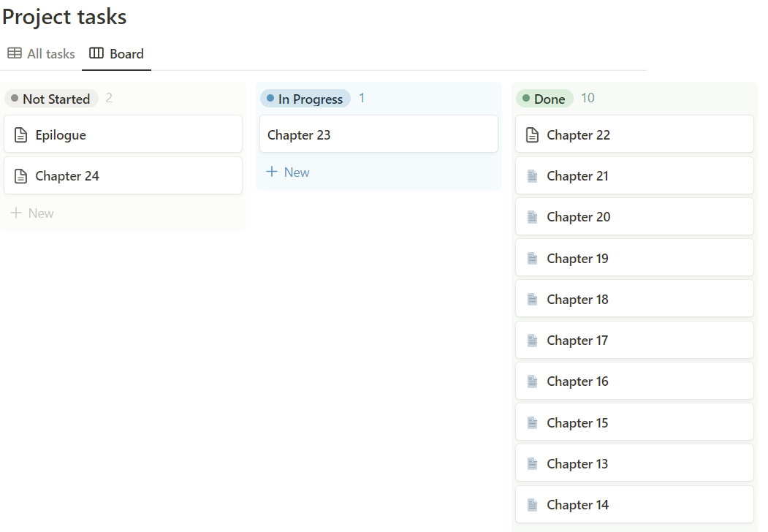Image resolution: width=768 pixels, height=532 pixels.
Task: Click the document icon on Chapter 21
Action: pyautogui.click(x=533, y=176)
